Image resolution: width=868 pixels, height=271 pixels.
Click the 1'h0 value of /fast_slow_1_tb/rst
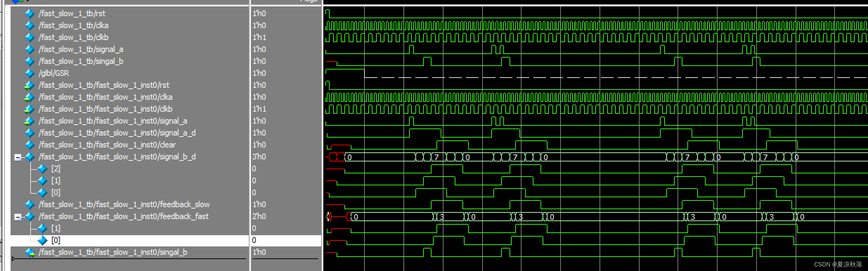click(259, 13)
